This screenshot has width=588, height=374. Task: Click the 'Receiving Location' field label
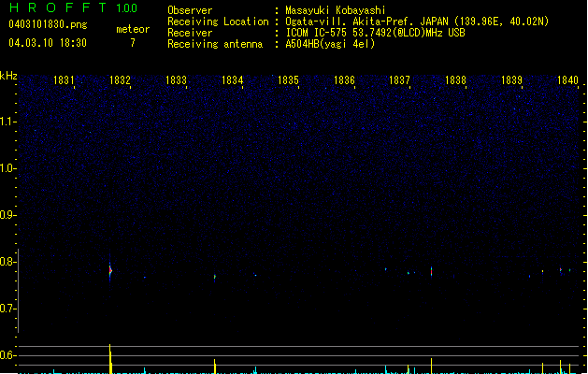tap(218, 22)
